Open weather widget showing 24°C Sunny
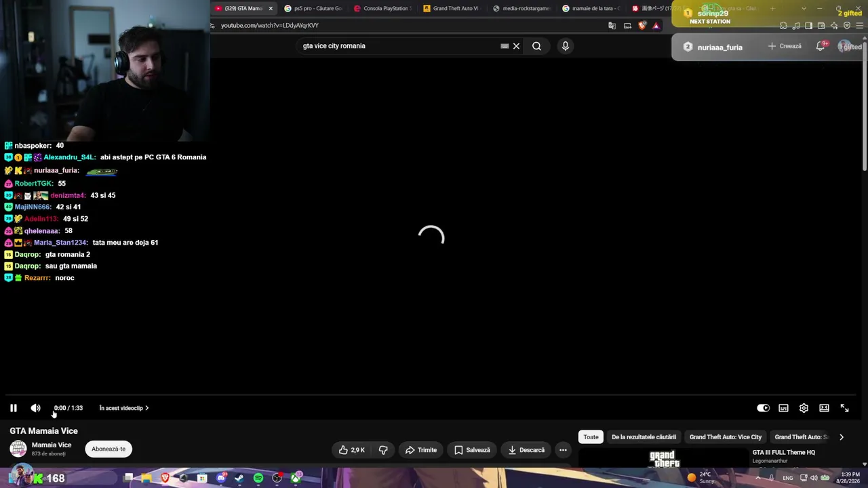 click(x=701, y=478)
